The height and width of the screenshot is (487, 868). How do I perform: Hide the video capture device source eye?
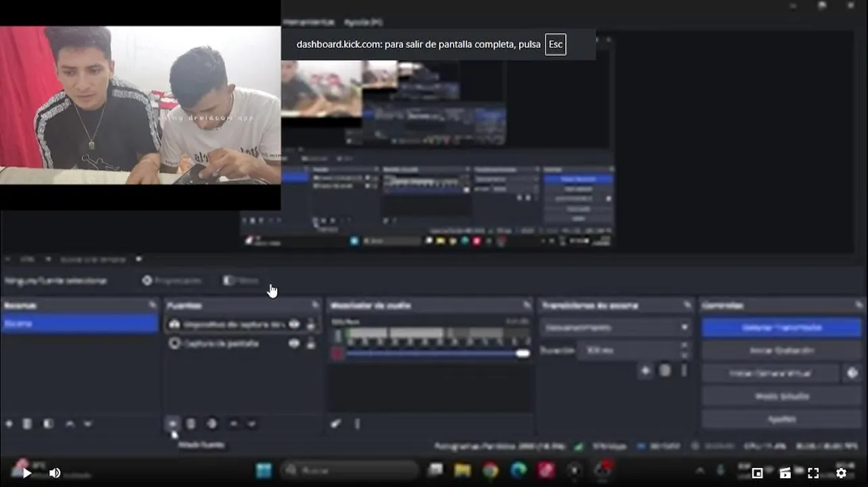(x=294, y=325)
